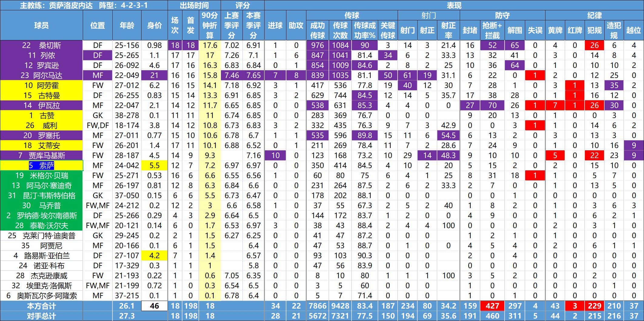This screenshot has height=321, width=644.
Task: Click player name cell 35 阿贾尼
Action: point(42,245)
